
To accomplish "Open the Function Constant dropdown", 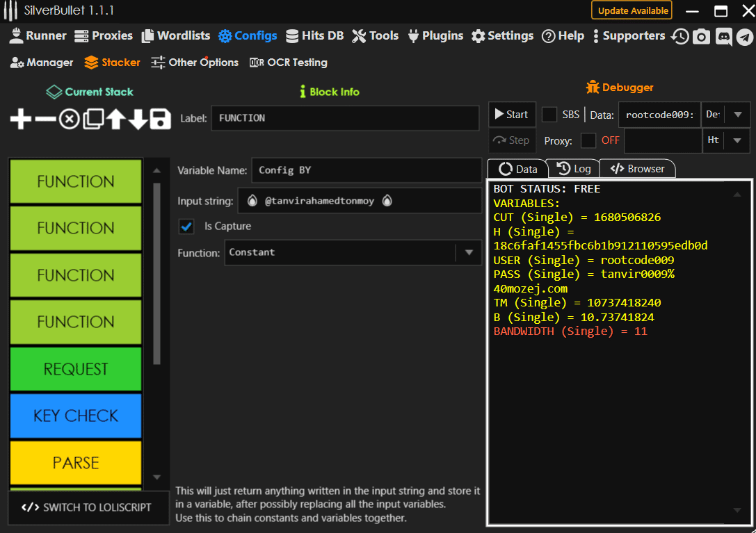I will tap(469, 253).
